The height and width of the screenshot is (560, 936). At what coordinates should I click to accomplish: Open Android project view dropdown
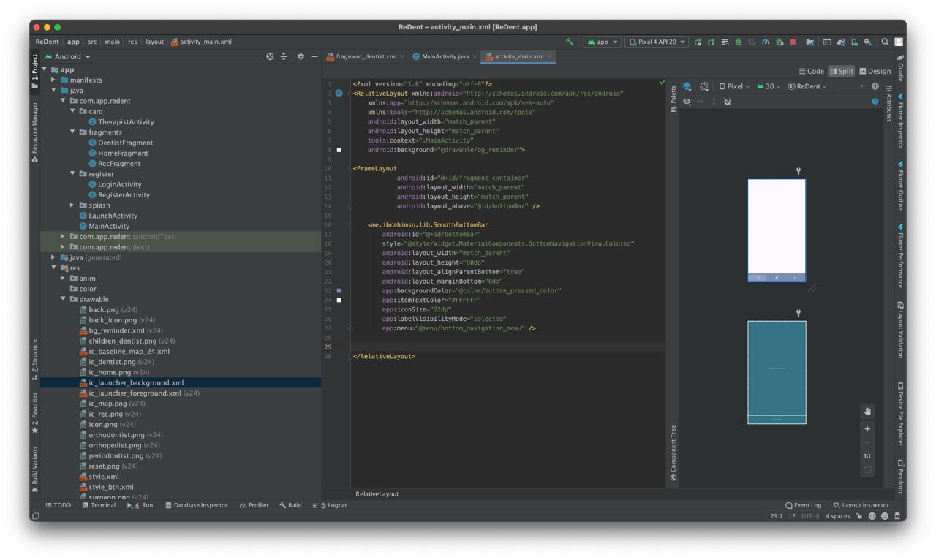(68, 56)
